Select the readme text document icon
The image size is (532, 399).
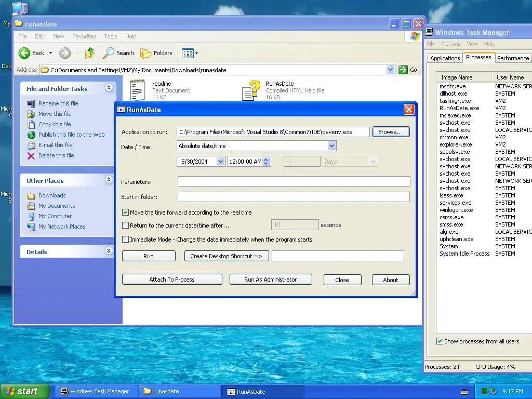coord(137,89)
